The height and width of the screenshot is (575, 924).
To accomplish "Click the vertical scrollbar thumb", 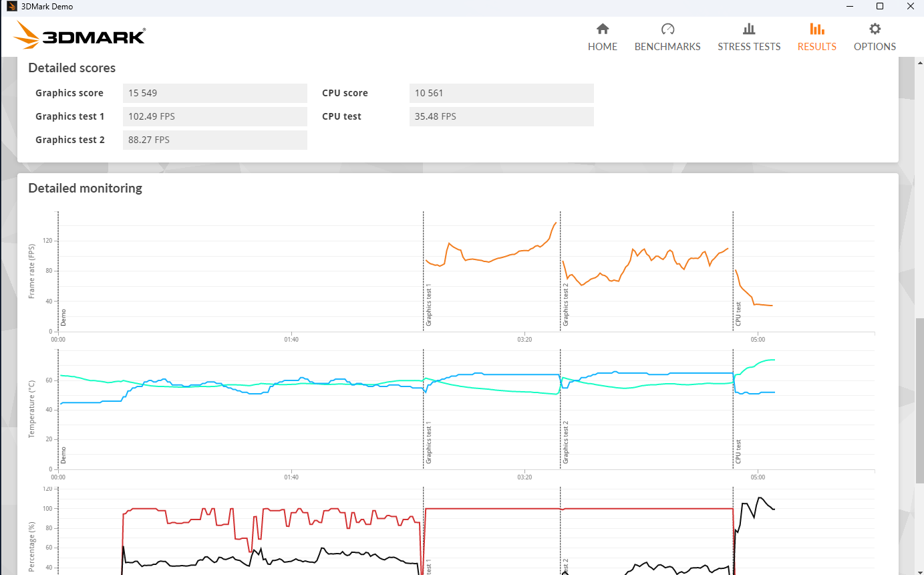I will 919,400.
